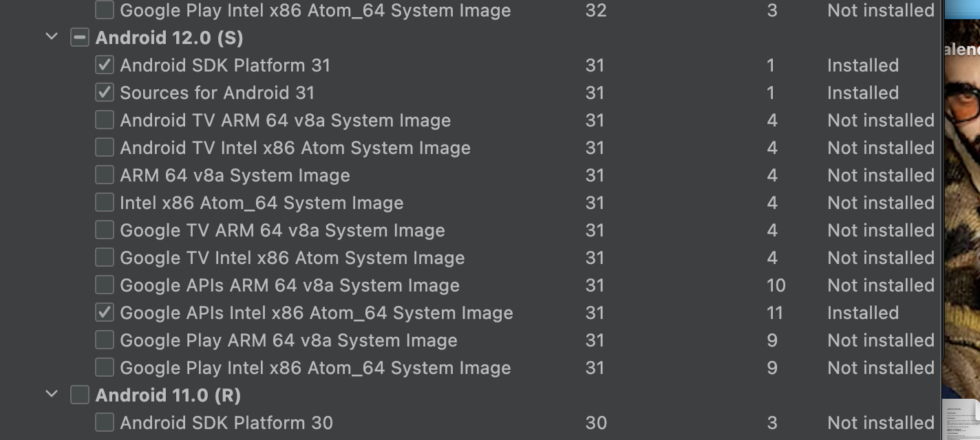Toggle the Android 12.0 (S) group checkbox
980x440 pixels.
click(80, 38)
